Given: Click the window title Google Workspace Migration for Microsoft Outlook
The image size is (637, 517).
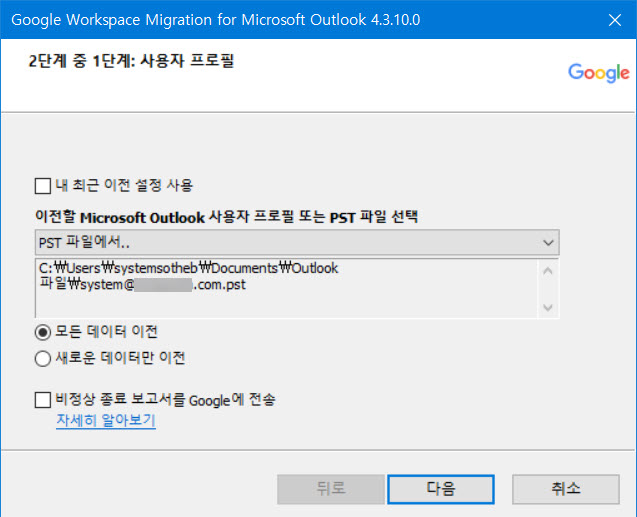Looking at the screenshot, I should coord(216,19).
